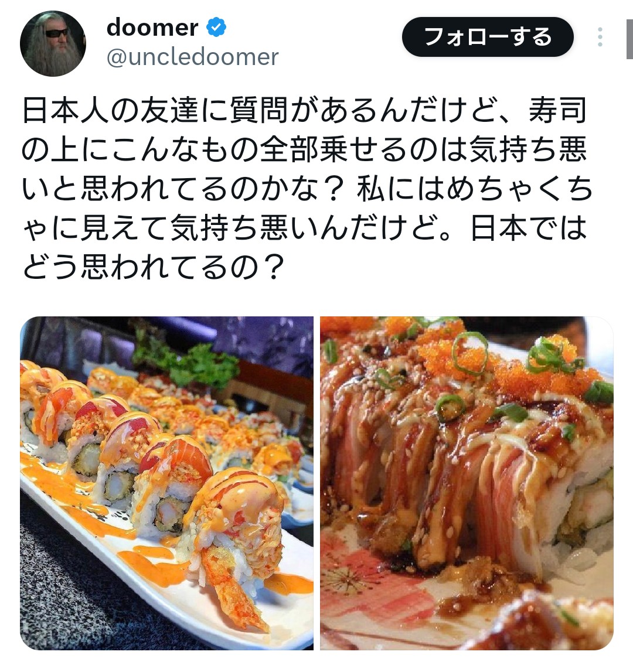View the right sauce-covered sushi photo
This screenshot has width=633, height=672.
coord(467,483)
